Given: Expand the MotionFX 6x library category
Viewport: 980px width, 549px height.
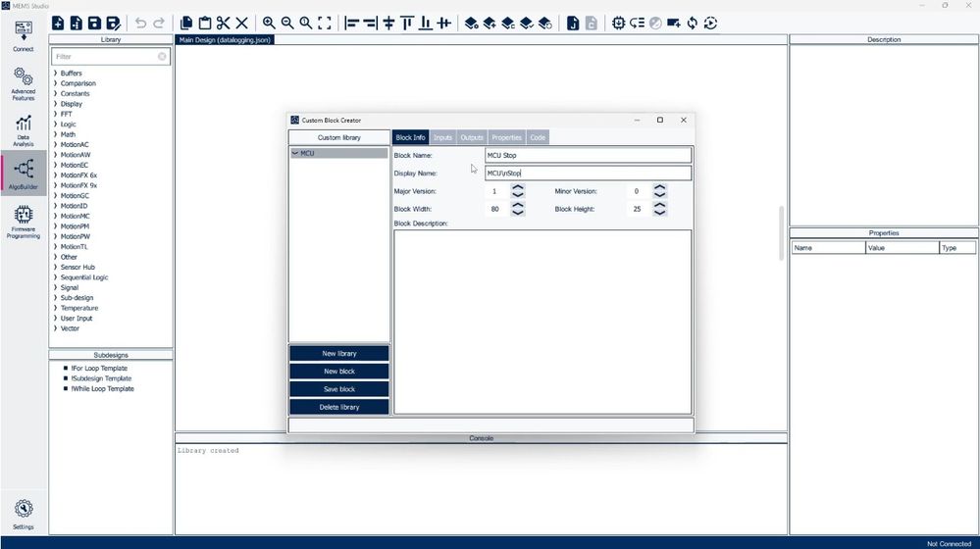Looking at the screenshot, I should click(x=55, y=175).
